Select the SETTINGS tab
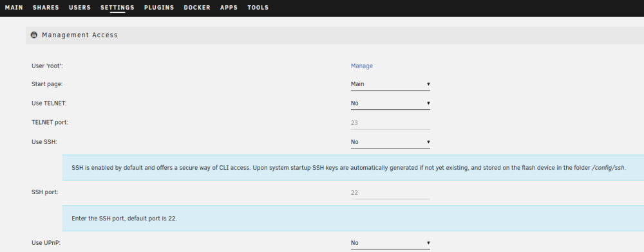The width and height of the screenshot is (644, 252). tap(117, 8)
